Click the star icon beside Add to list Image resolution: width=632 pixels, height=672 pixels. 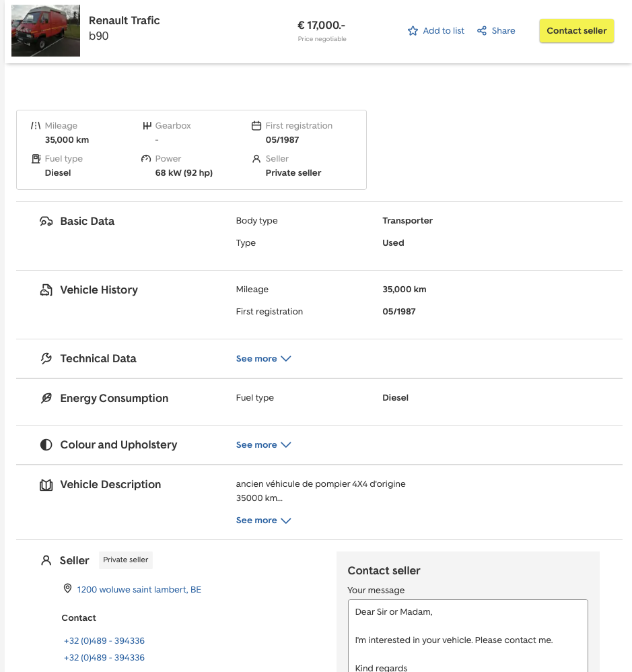point(413,31)
